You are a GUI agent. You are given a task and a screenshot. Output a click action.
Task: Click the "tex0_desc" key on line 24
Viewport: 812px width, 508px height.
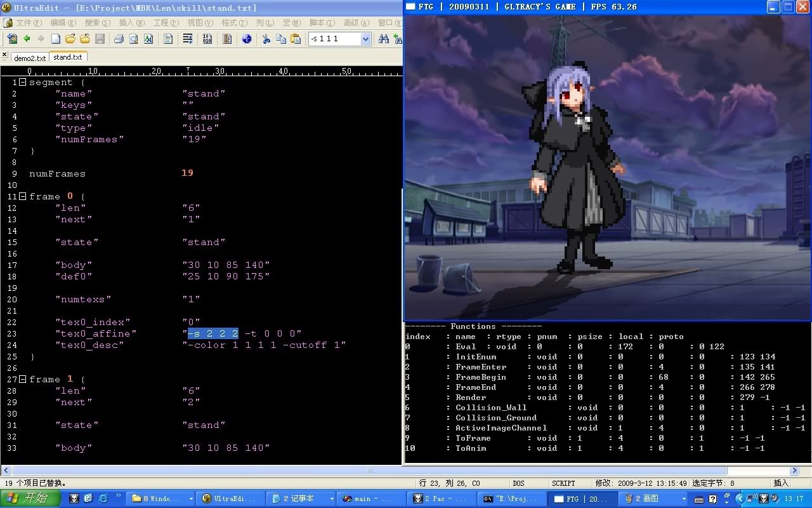89,345
